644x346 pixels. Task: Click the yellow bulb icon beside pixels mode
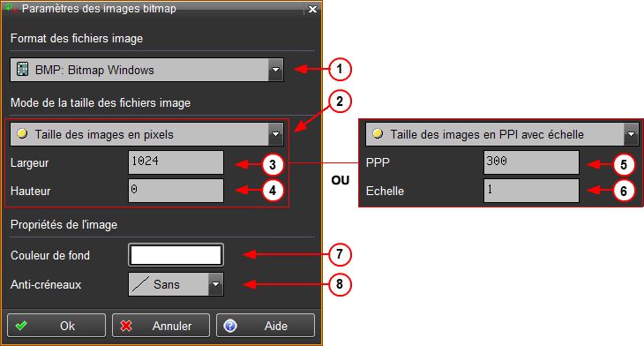22,133
